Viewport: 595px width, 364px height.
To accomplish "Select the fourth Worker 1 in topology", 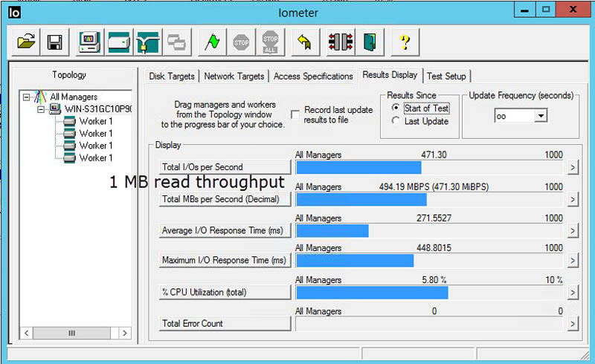I will tap(96, 157).
